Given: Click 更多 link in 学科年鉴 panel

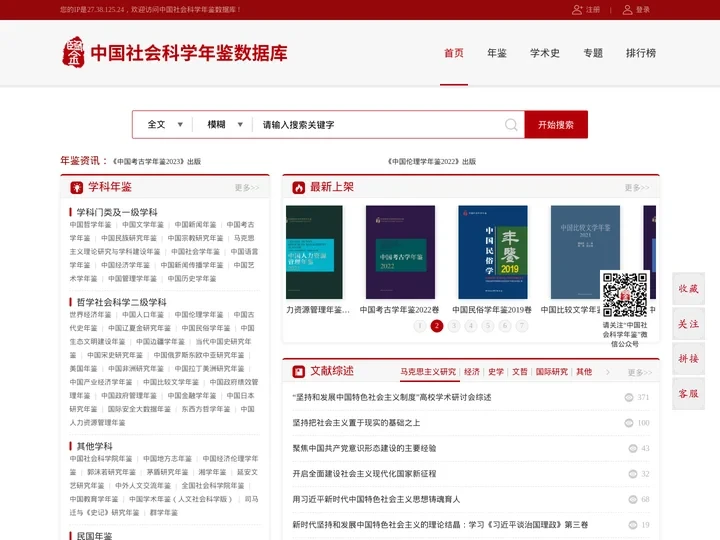Looking at the screenshot, I should pos(247,188).
